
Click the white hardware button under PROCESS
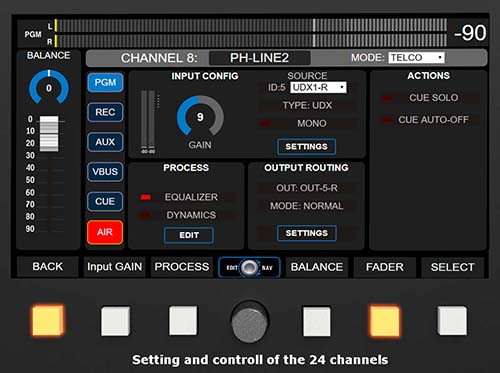click(x=183, y=321)
